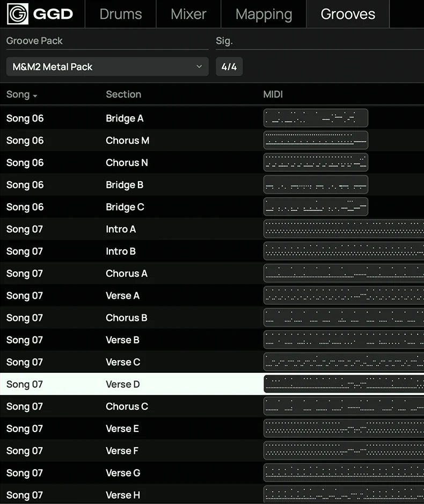Click the Bridge B MIDI pattern thumbnail

(316, 185)
